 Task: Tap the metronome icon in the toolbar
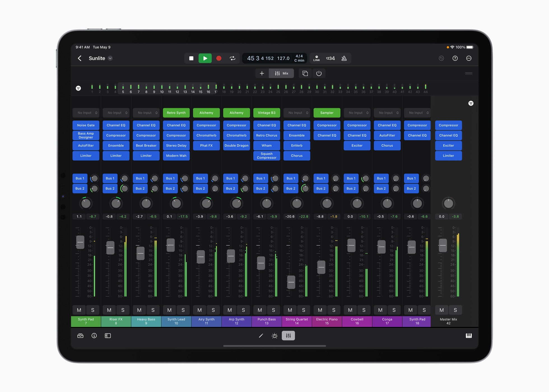coord(344,58)
